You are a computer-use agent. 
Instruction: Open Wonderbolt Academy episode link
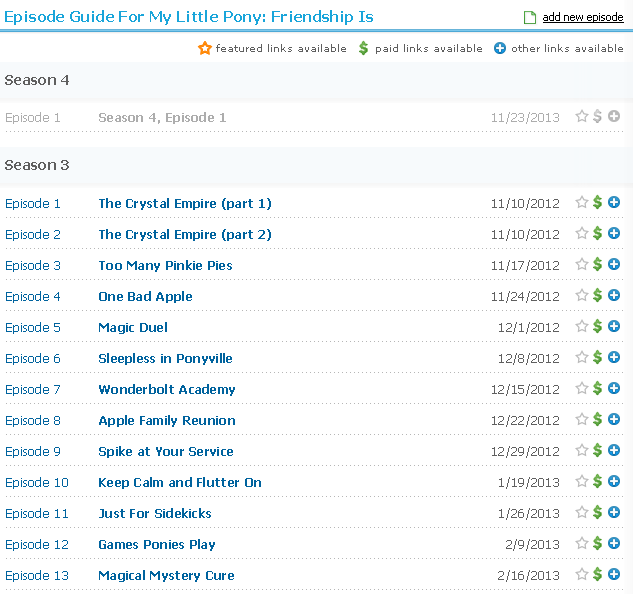167,389
